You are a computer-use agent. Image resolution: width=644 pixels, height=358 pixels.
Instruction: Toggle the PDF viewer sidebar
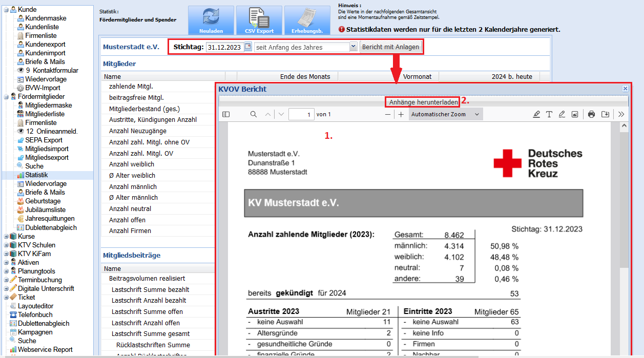pyautogui.click(x=226, y=114)
